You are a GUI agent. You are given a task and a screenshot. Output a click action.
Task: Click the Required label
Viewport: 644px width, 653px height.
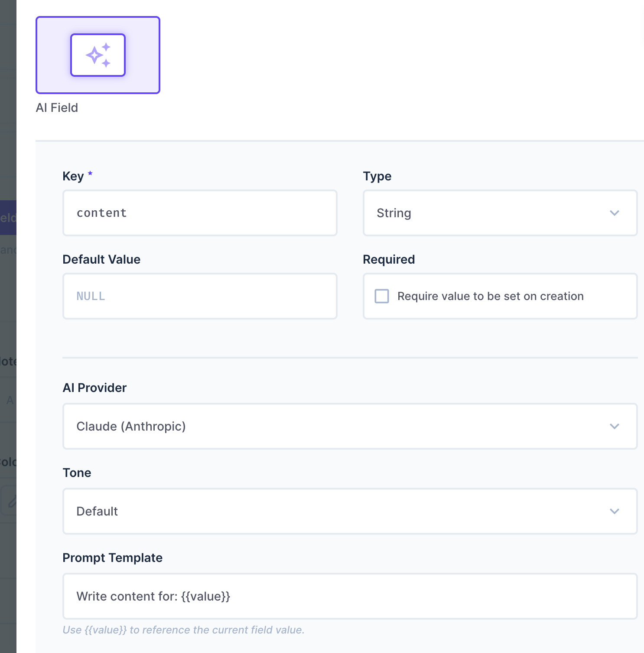click(389, 259)
